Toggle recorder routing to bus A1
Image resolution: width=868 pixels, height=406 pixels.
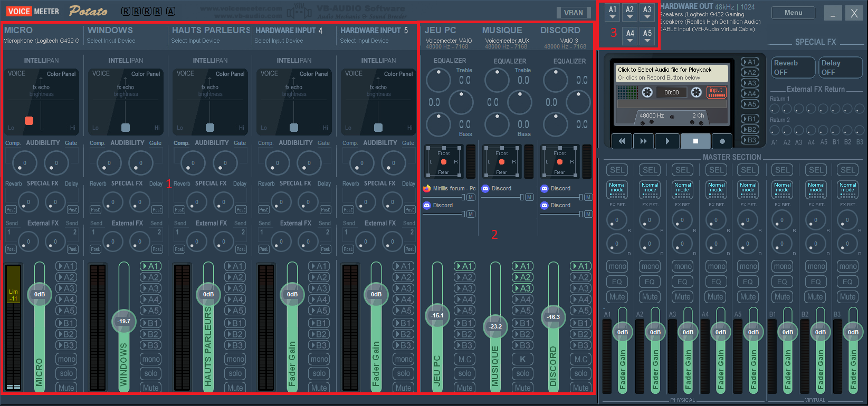[749, 62]
